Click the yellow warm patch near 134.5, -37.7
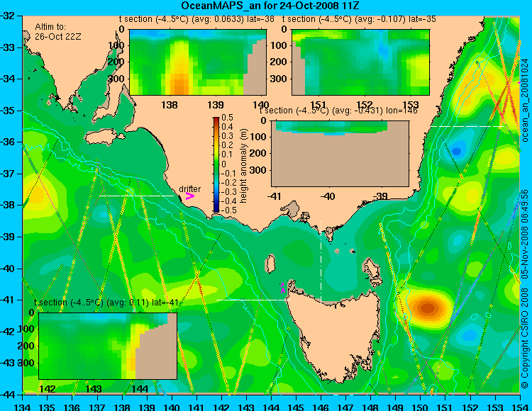 37,194
